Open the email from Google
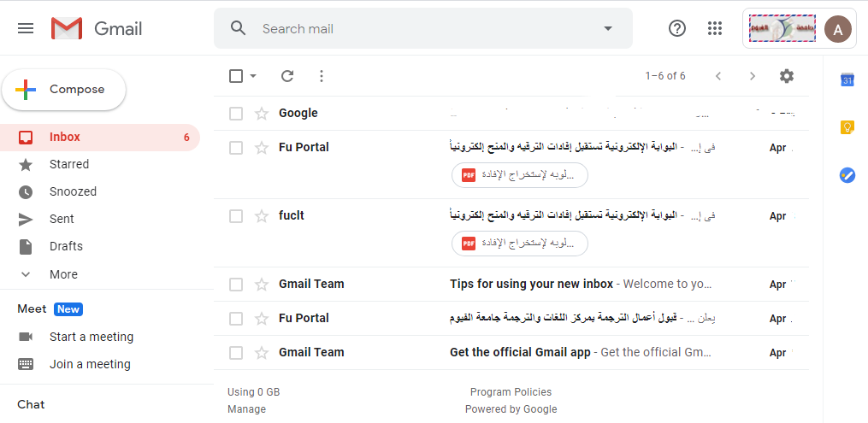The height and width of the screenshot is (423, 868). (511, 114)
